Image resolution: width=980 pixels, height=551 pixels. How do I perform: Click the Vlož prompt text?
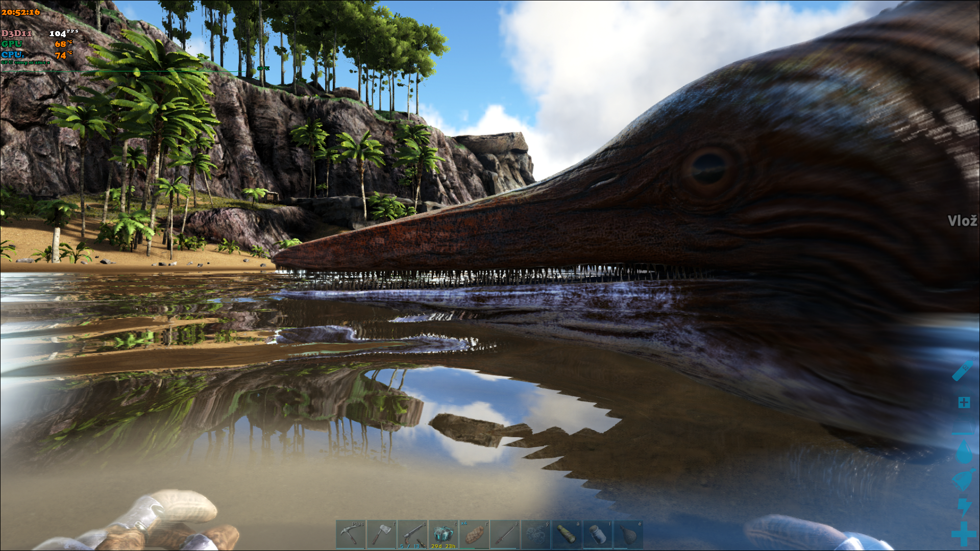[x=962, y=221]
